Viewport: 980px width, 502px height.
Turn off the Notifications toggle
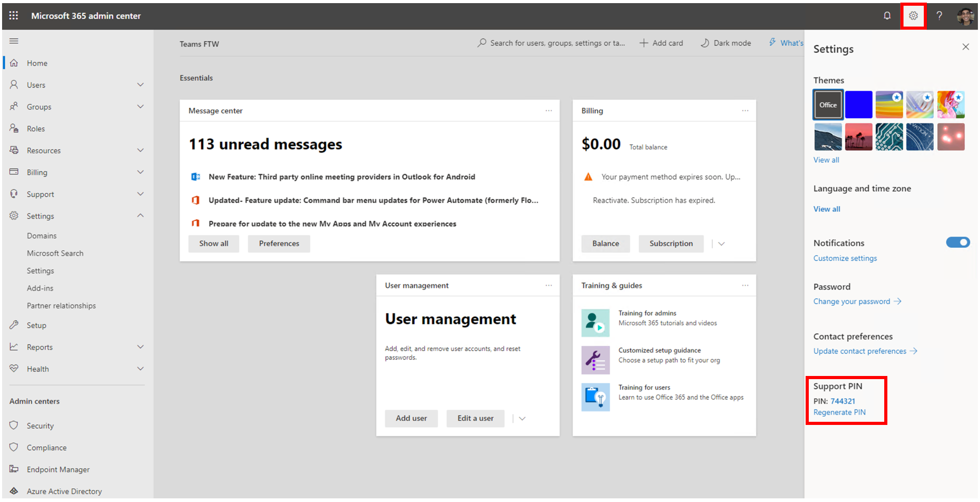[x=958, y=242]
